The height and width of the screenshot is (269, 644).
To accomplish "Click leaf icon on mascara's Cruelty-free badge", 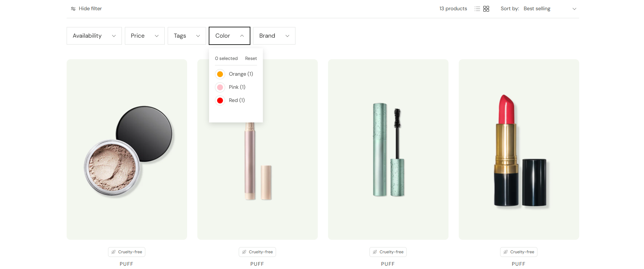I will point(375,252).
